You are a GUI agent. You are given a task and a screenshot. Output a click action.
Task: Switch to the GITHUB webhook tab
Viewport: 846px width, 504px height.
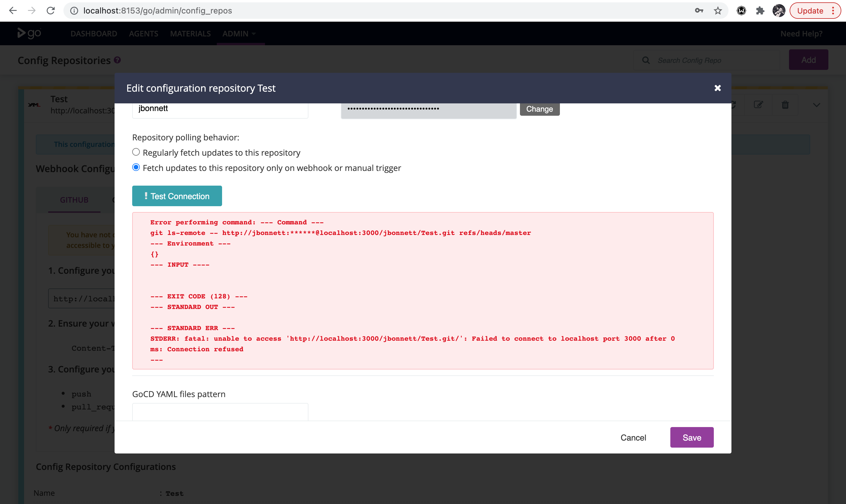(74, 200)
